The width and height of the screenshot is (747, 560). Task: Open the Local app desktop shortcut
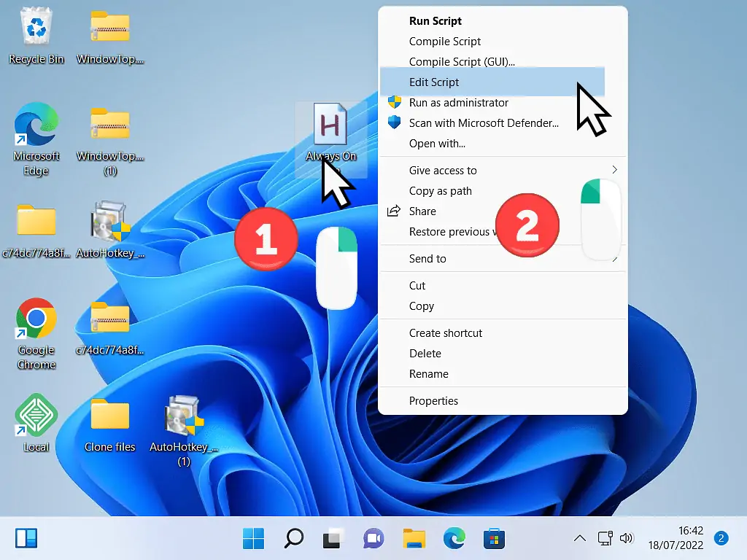click(x=36, y=415)
